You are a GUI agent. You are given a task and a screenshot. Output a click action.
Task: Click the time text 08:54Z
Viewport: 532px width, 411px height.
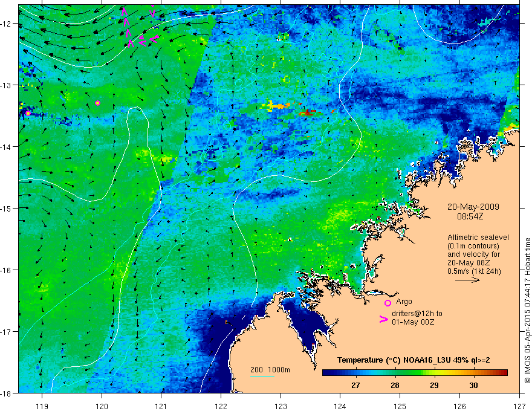(x=470, y=216)
